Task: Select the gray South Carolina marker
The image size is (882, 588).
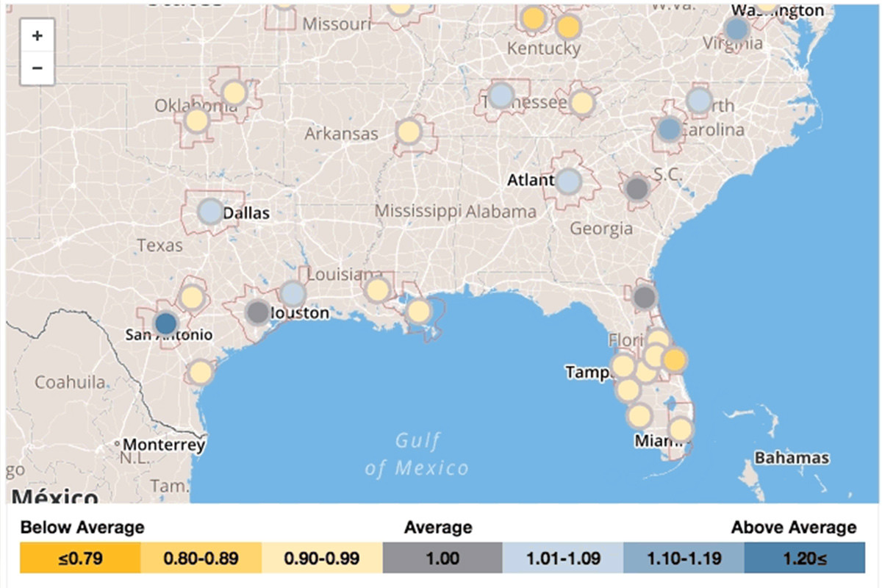Action: tap(637, 189)
